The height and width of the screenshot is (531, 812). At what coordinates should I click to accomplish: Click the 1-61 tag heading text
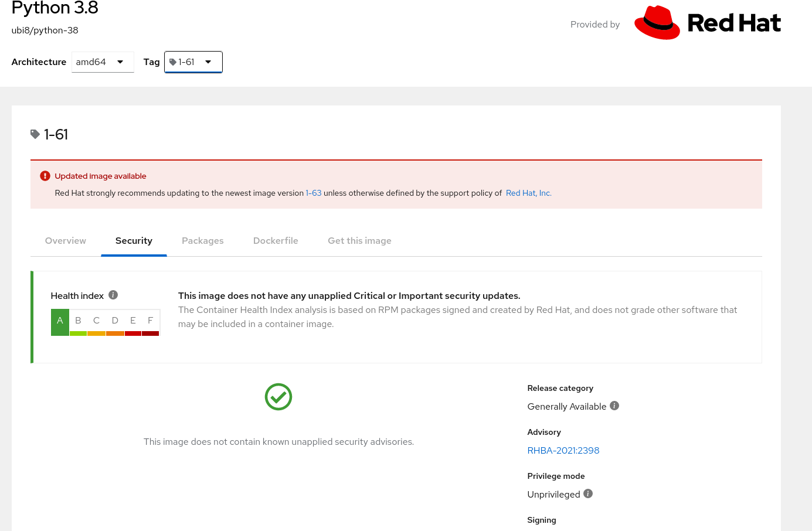pos(56,135)
